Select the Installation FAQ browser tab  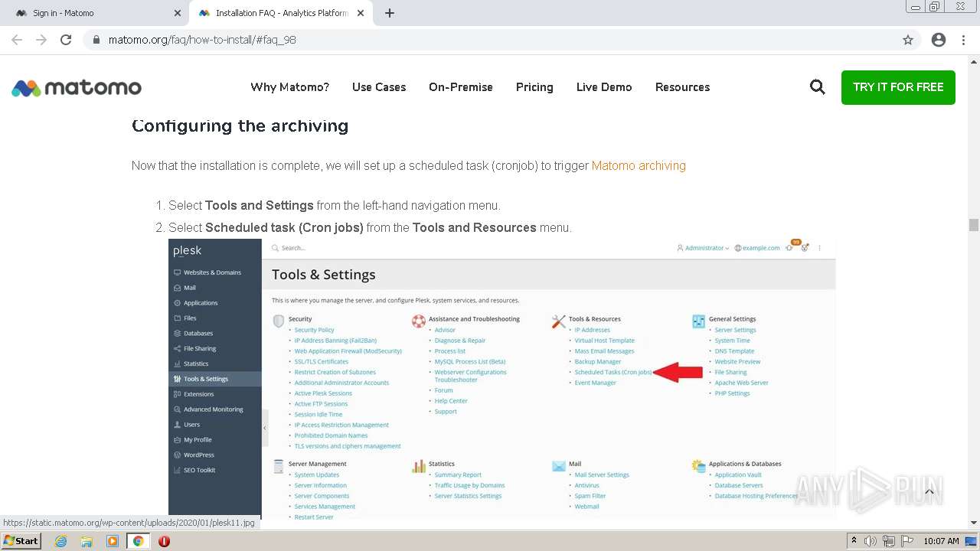279,13
